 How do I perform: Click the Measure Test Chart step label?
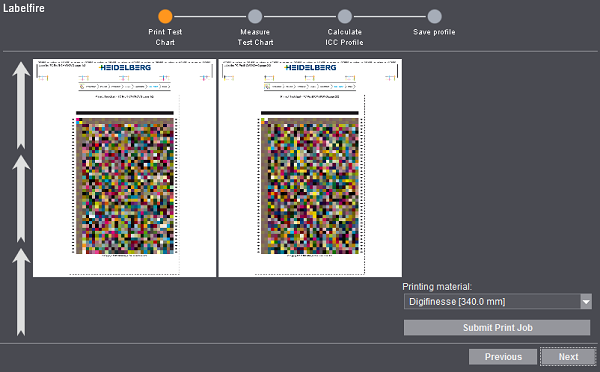tap(255, 37)
